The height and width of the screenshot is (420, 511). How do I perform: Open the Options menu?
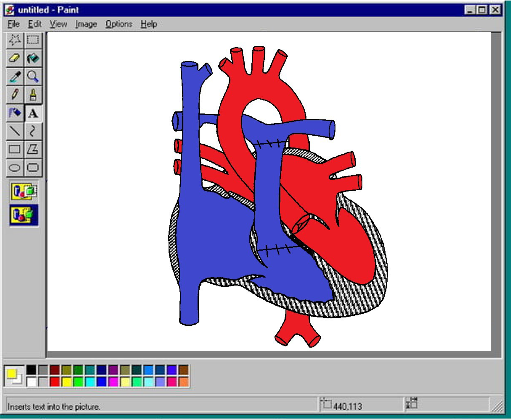(119, 24)
